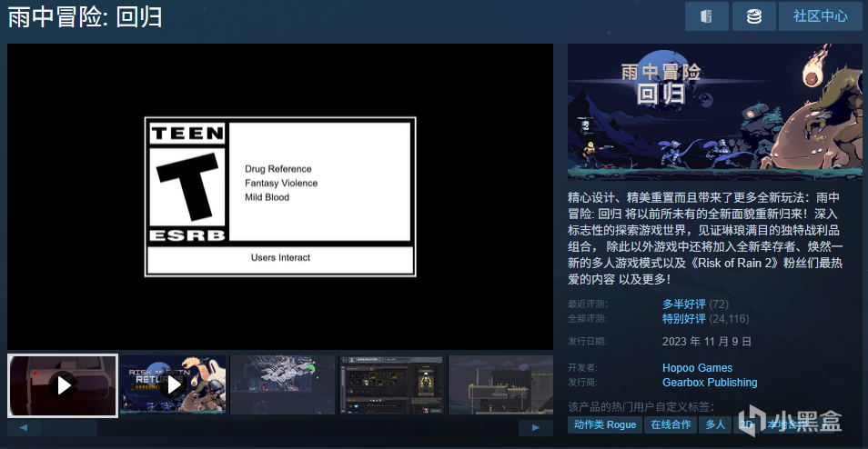Click the left arrow of the thumbnail strip

(x=24, y=427)
